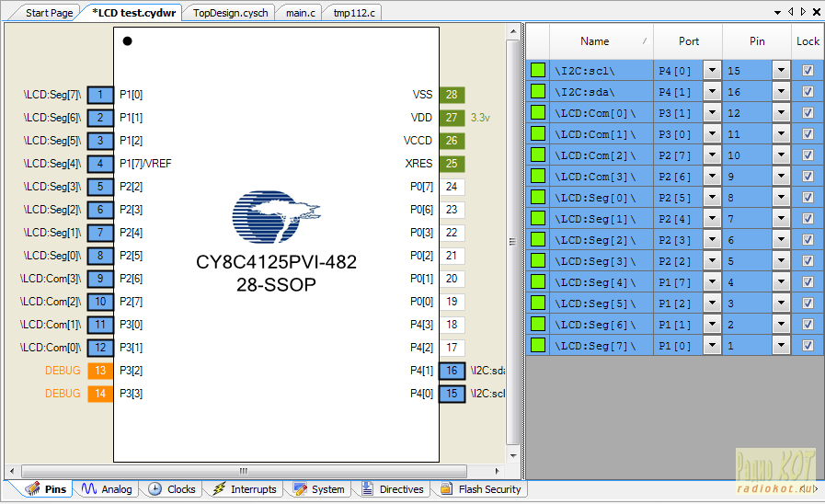Click the Flash Security tab lock icon

point(446,488)
